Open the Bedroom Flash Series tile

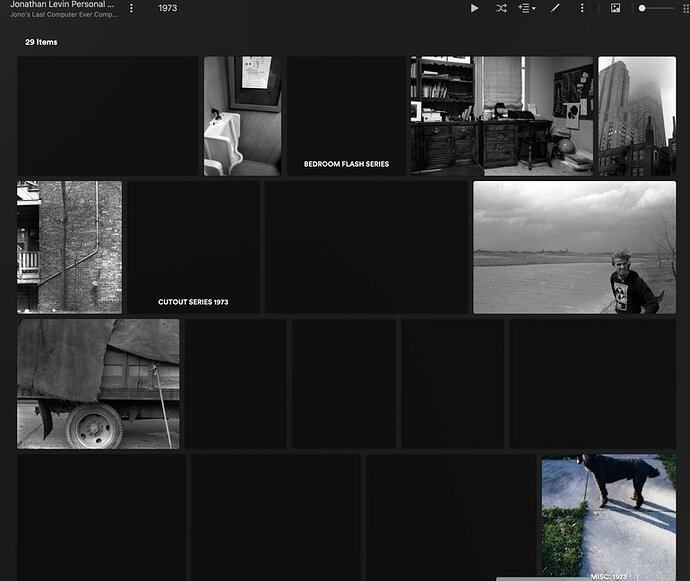coord(346,116)
